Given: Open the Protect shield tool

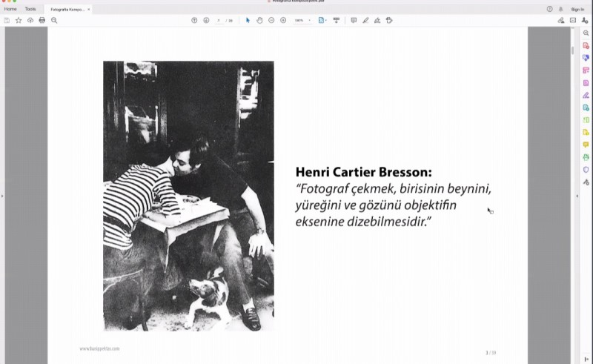Looking at the screenshot, I should 586,169.
